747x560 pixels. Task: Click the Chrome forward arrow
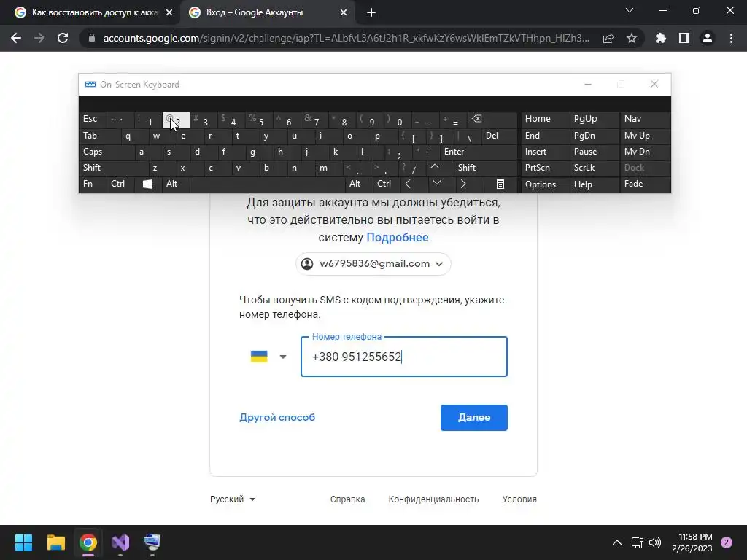(39, 38)
